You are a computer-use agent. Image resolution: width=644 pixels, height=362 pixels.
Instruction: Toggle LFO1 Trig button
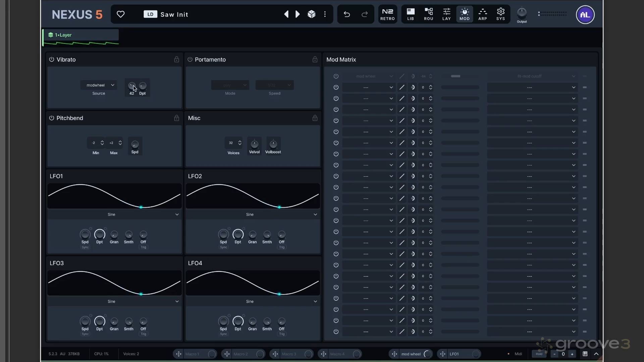pyautogui.click(x=143, y=247)
